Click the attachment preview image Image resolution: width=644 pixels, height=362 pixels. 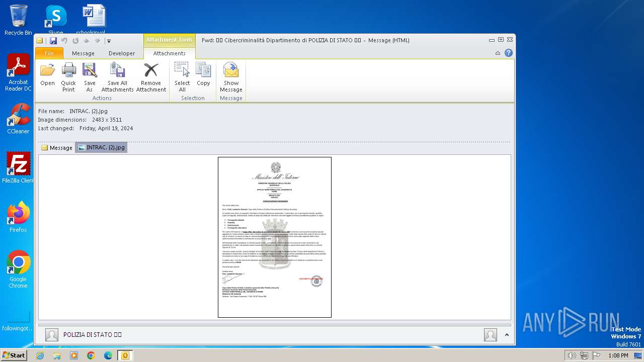coord(275,237)
